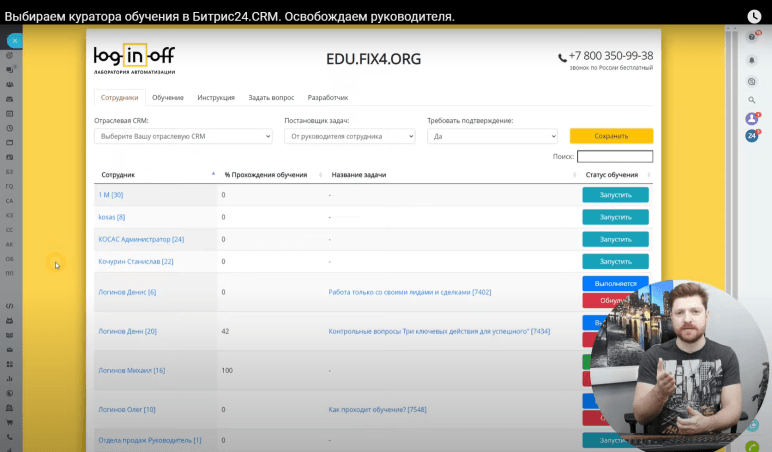Click Запустить for Кочурин Станислав [22]
This screenshot has height=452, width=772.
(x=615, y=261)
